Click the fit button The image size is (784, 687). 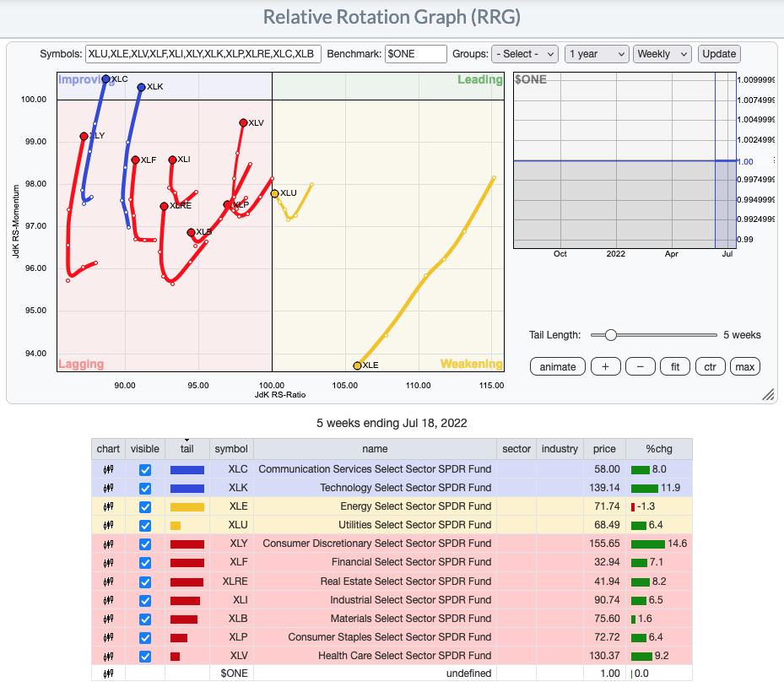coord(675,367)
